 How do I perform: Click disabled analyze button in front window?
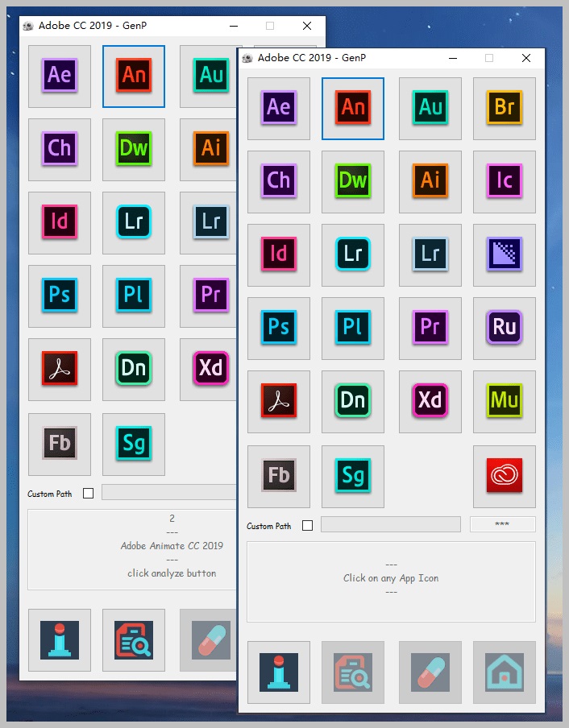click(x=353, y=672)
